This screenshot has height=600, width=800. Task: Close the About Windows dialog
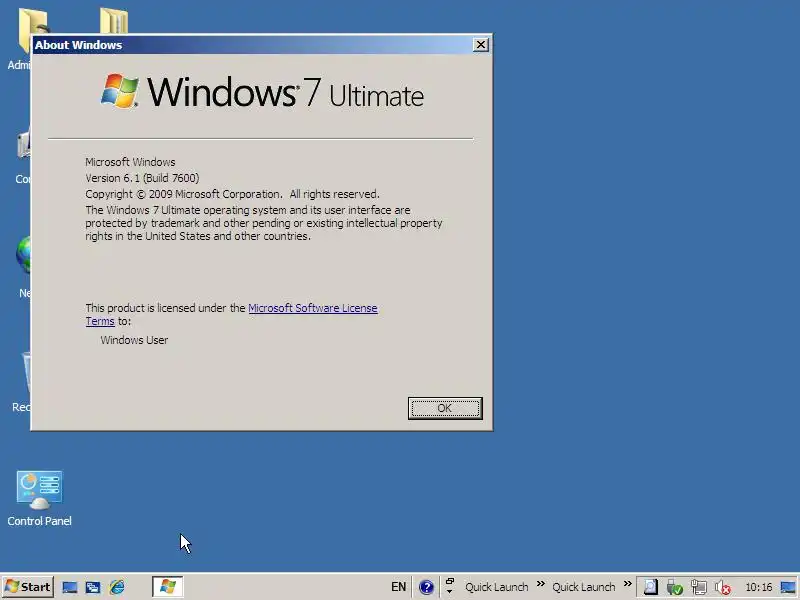tap(481, 45)
